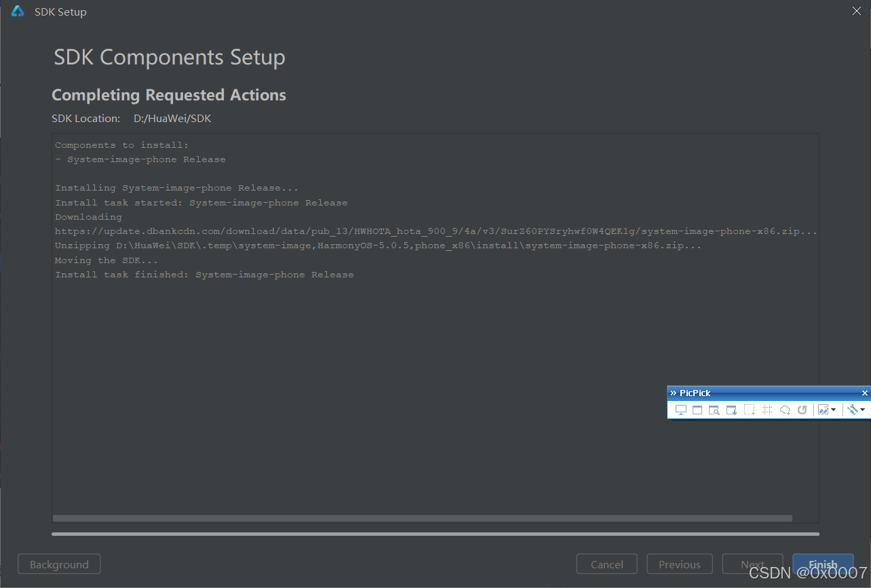Click the dbankcdn download URL line
The height and width of the screenshot is (588, 871).
(x=436, y=231)
